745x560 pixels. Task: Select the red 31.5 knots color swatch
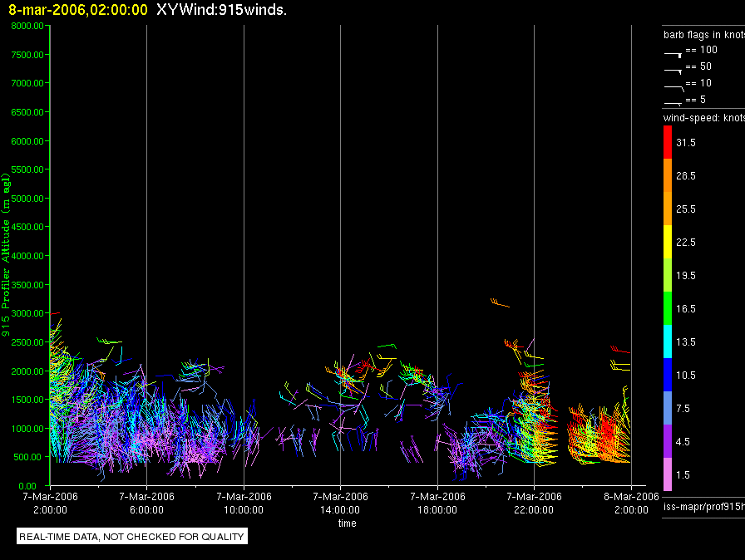[668, 142]
